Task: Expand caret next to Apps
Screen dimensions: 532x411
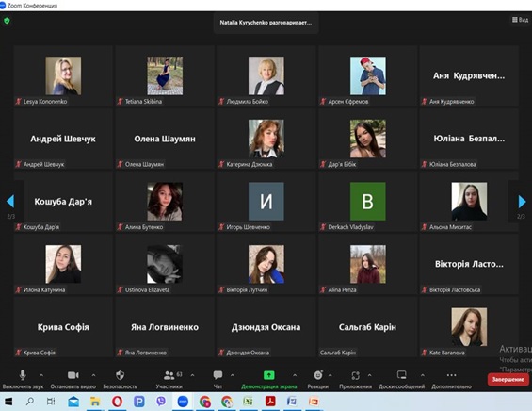Action: point(369,375)
